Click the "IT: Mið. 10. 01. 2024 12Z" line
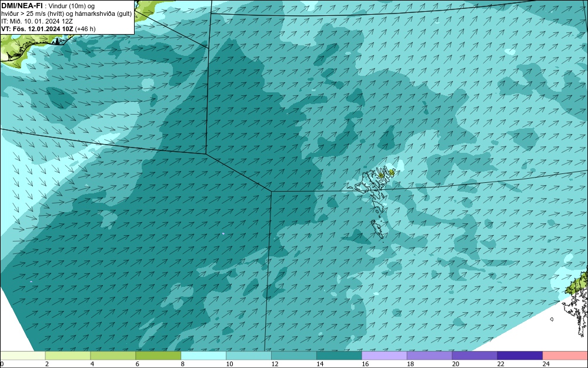This screenshot has width=588, height=368. [x=36, y=21]
